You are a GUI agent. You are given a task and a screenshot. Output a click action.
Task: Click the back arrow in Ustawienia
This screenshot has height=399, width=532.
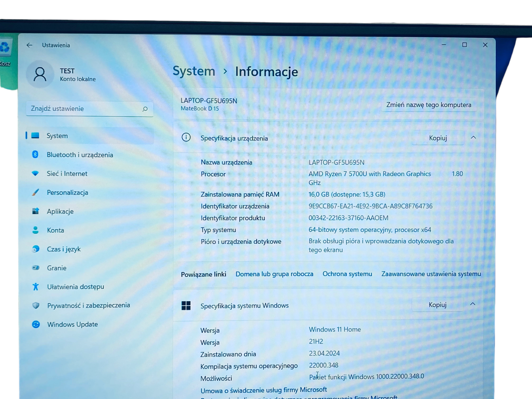[29, 45]
